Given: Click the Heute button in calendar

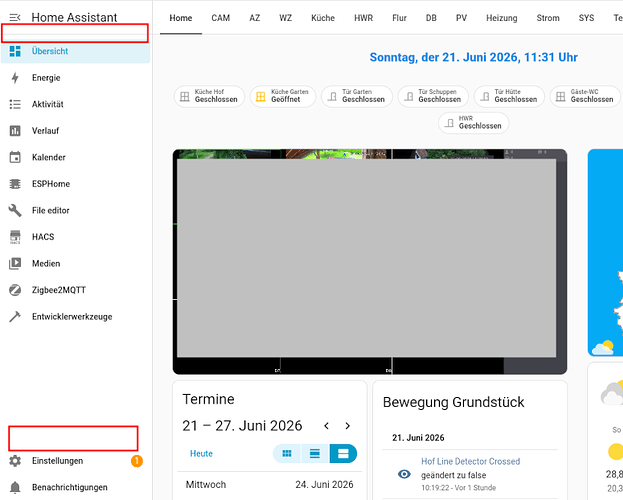Looking at the screenshot, I should 201,453.
